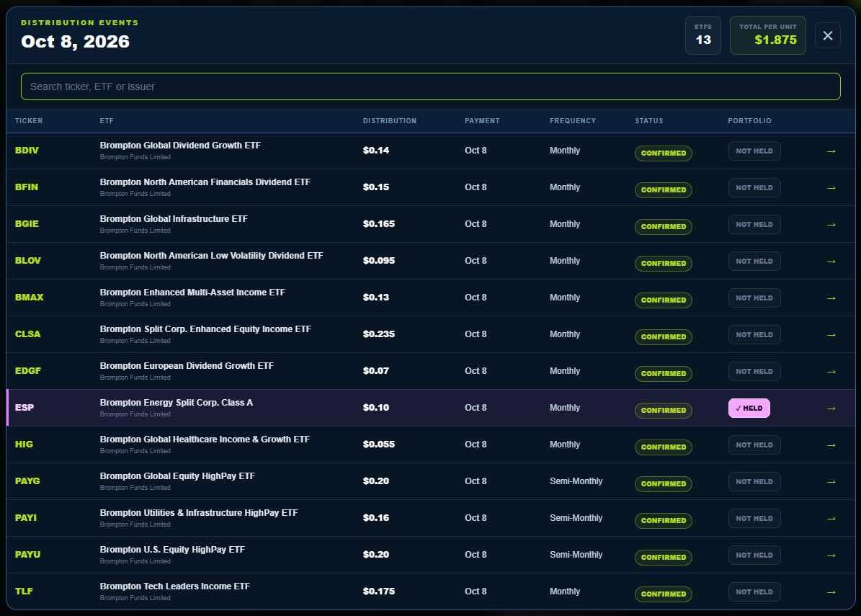Sort by Status column header
The width and height of the screenshot is (861, 616).
[x=649, y=121]
